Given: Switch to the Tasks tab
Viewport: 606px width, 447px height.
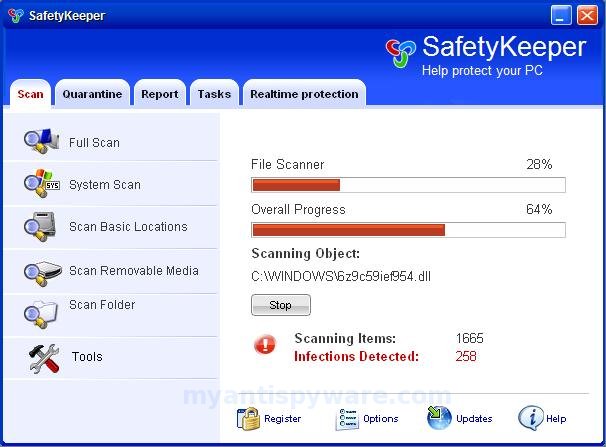Looking at the screenshot, I should [x=214, y=94].
